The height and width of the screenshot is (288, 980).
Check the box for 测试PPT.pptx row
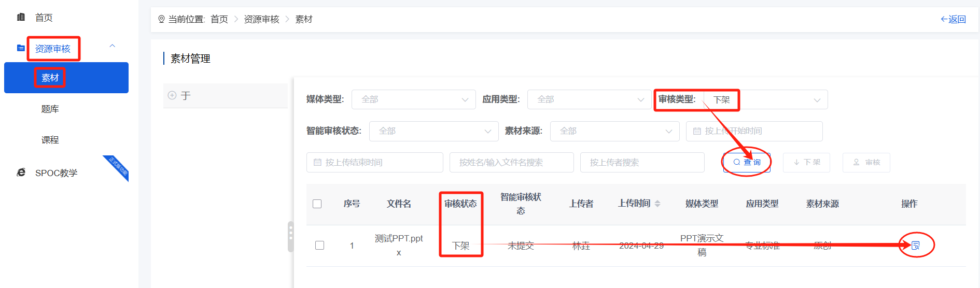coord(320,246)
